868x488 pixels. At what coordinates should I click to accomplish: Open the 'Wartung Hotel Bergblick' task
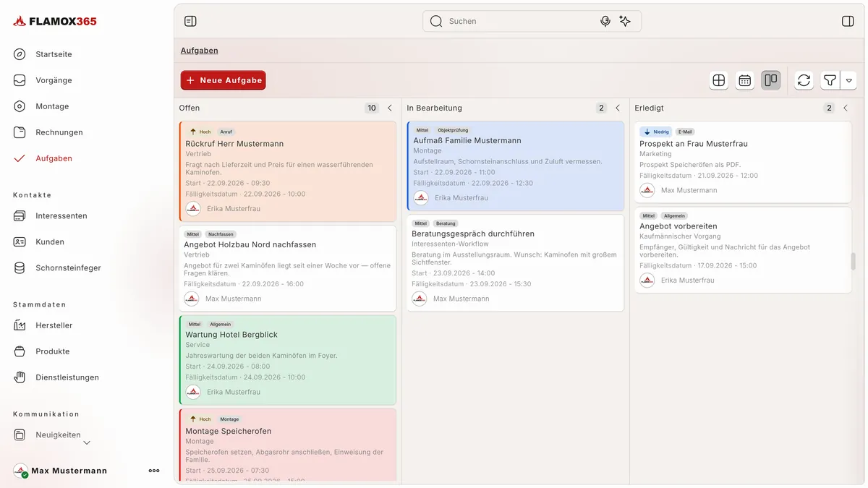288,360
